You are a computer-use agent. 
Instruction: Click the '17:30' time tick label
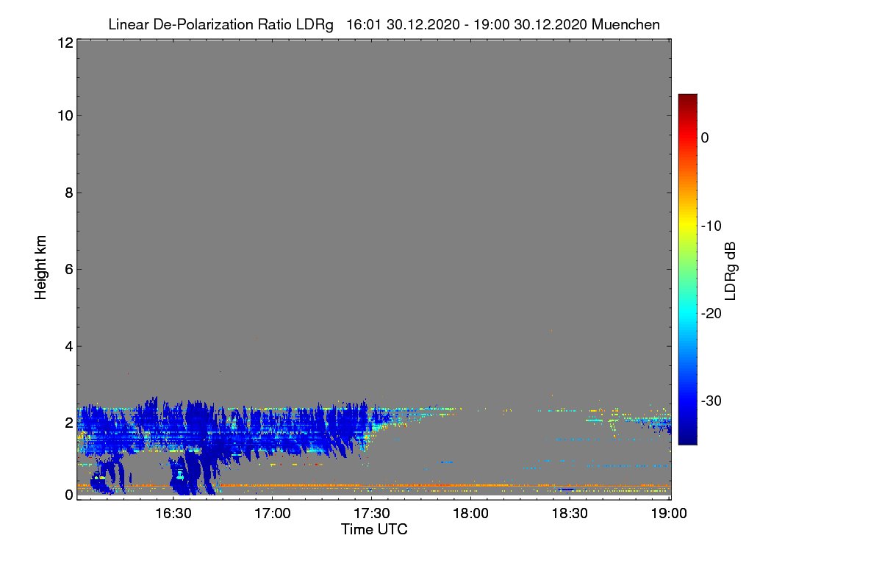coord(371,513)
